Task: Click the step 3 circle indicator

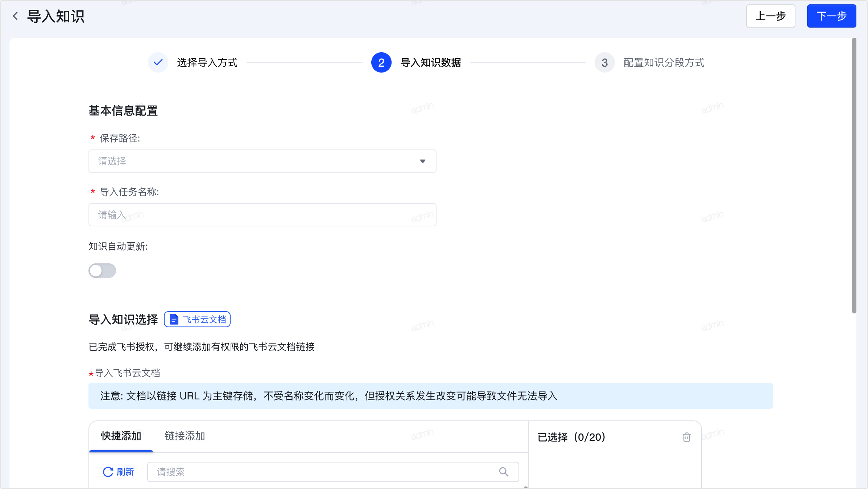Action: 605,62
